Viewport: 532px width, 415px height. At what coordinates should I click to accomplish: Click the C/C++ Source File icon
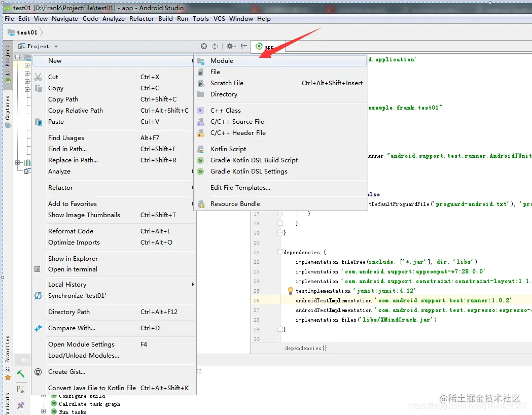200,122
